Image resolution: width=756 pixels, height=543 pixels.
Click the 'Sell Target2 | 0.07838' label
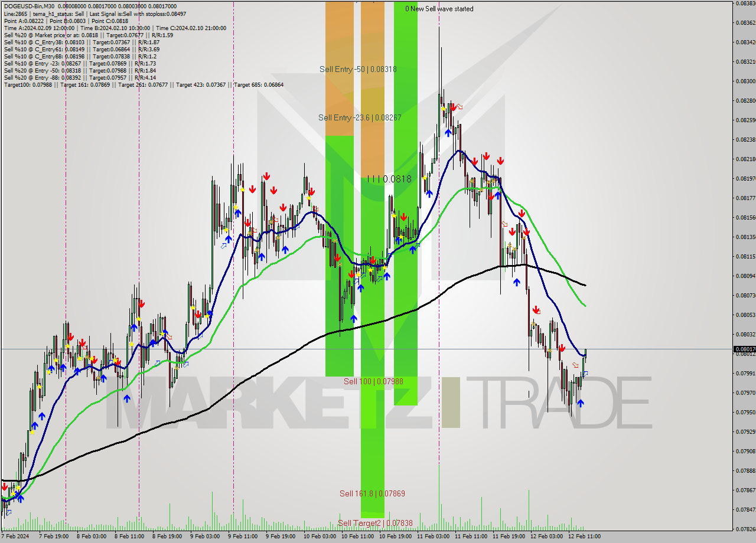pos(375,523)
